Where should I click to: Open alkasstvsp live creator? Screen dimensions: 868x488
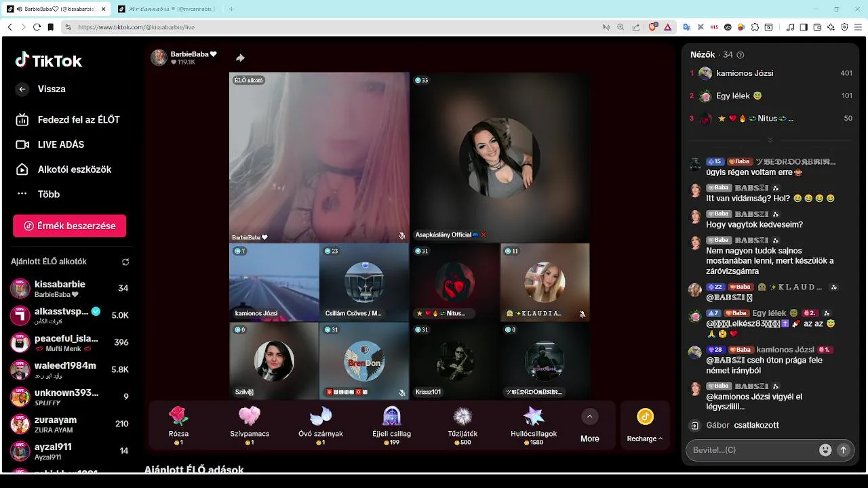[70, 315]
